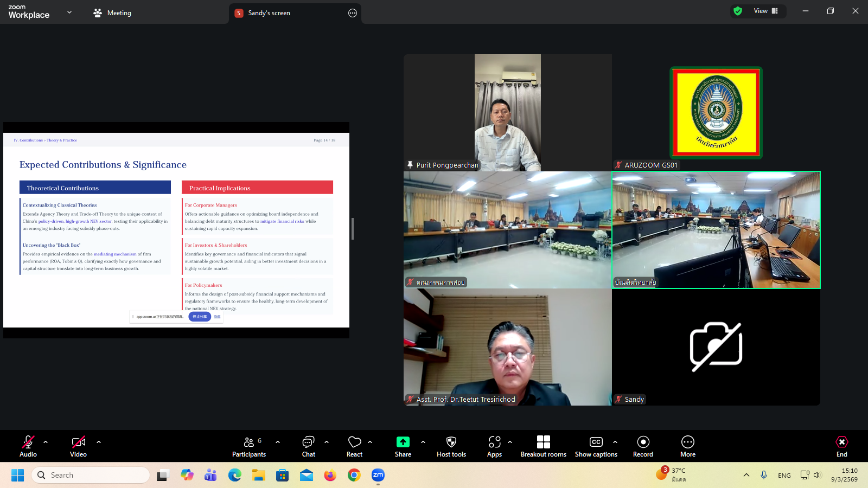Open Host tools shield icon
This screenshot has height=488, width=868.
point(451,446)
